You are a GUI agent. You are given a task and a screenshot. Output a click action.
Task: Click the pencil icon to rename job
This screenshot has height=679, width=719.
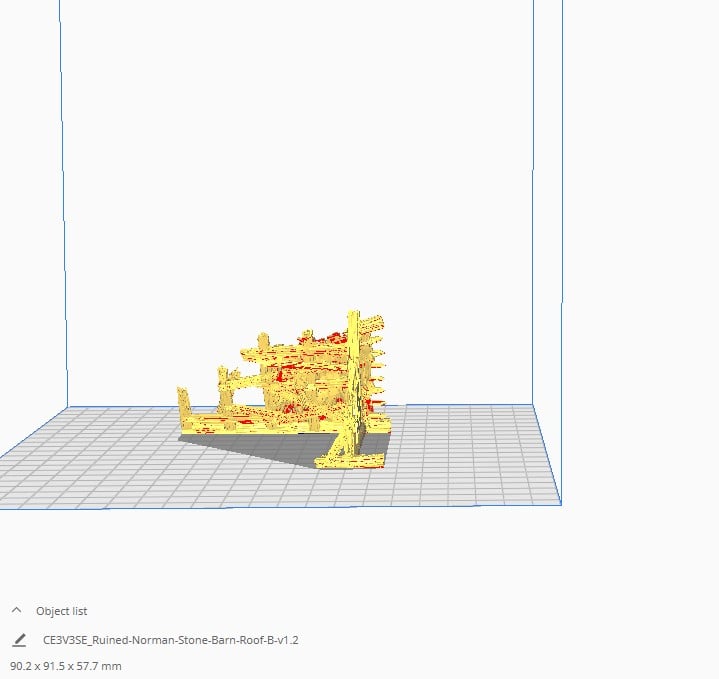click(19, 640)
